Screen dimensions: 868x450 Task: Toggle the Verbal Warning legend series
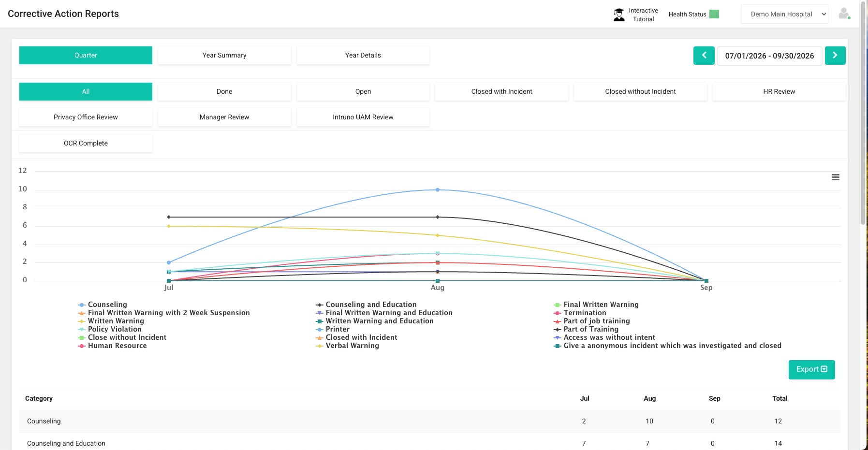pyautogui.click(x=348, y=346)
